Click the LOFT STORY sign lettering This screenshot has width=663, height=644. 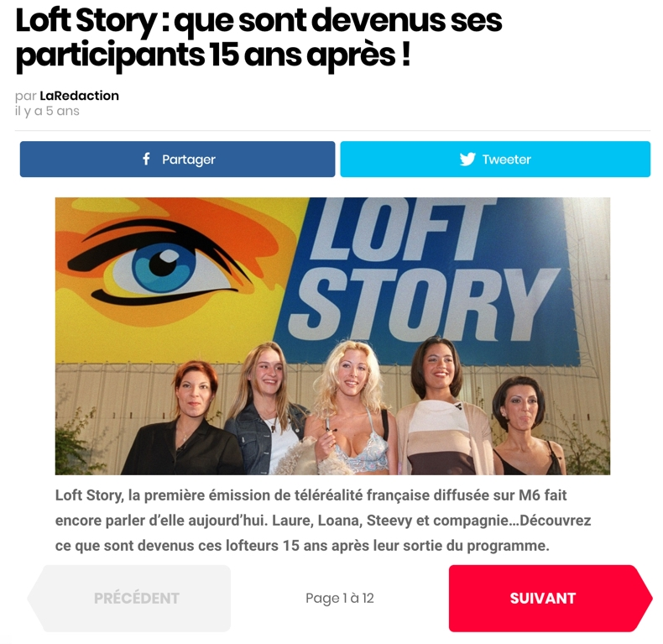click(x=423, y=271)
